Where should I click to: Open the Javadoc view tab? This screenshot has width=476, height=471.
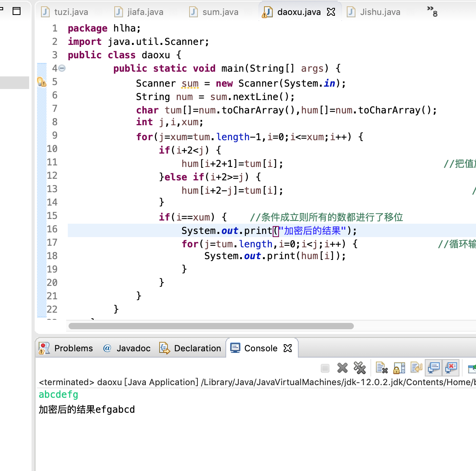click(x=133, y=349)
